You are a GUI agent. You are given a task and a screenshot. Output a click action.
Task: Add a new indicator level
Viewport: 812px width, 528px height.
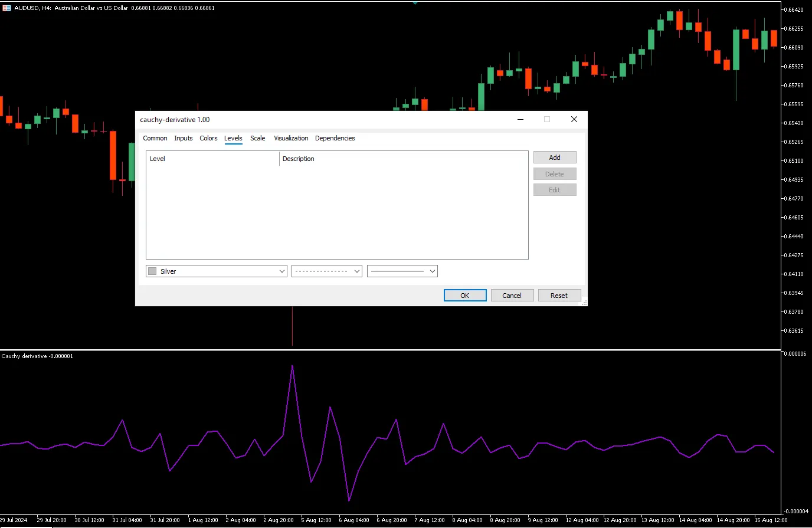click(x=555, y=158)
